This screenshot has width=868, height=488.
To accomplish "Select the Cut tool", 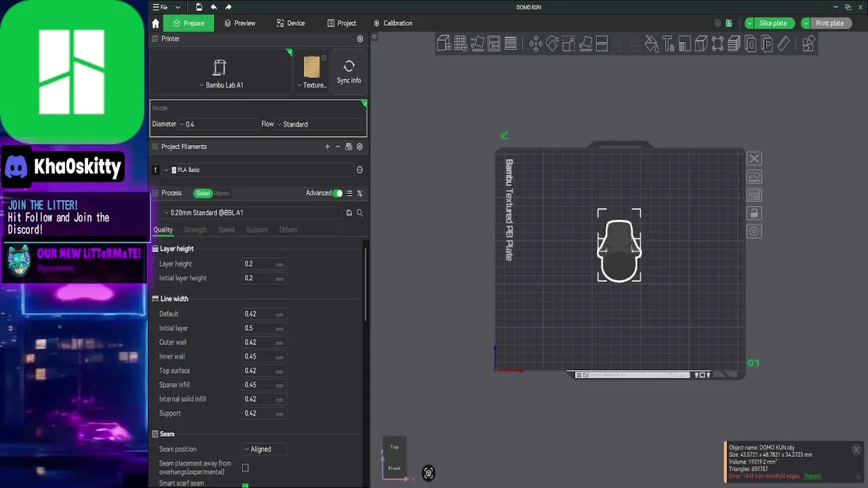I will tap(601, 44).
